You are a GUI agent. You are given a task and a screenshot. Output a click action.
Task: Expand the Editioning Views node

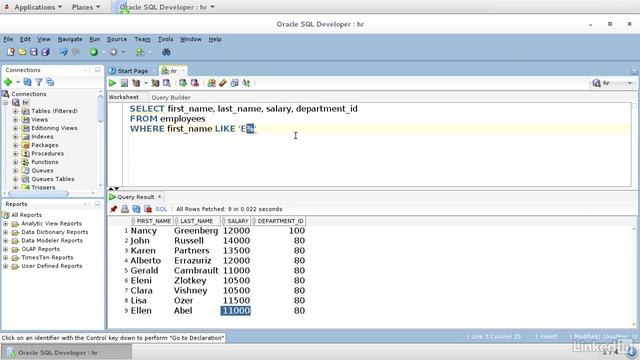pos(16,128)
